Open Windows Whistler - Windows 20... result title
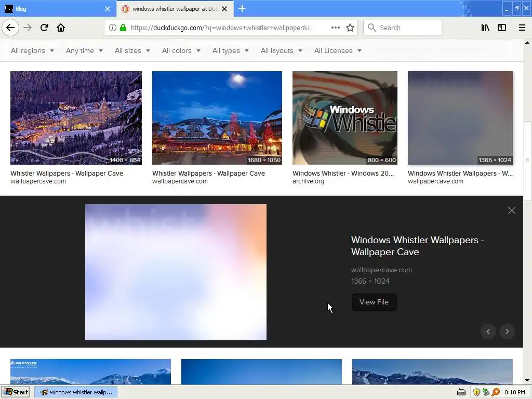The width and height of the screenshot is (532, 399). (x=343, y=174)
